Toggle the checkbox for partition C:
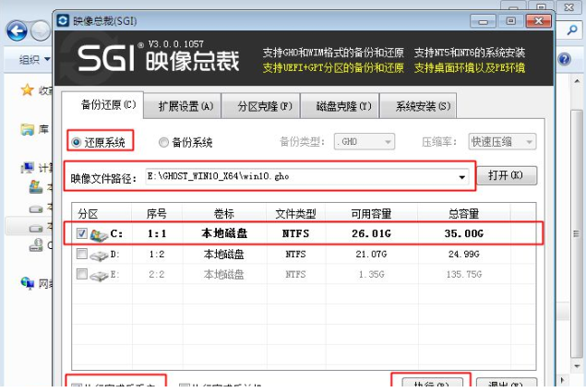 (83, 234)
